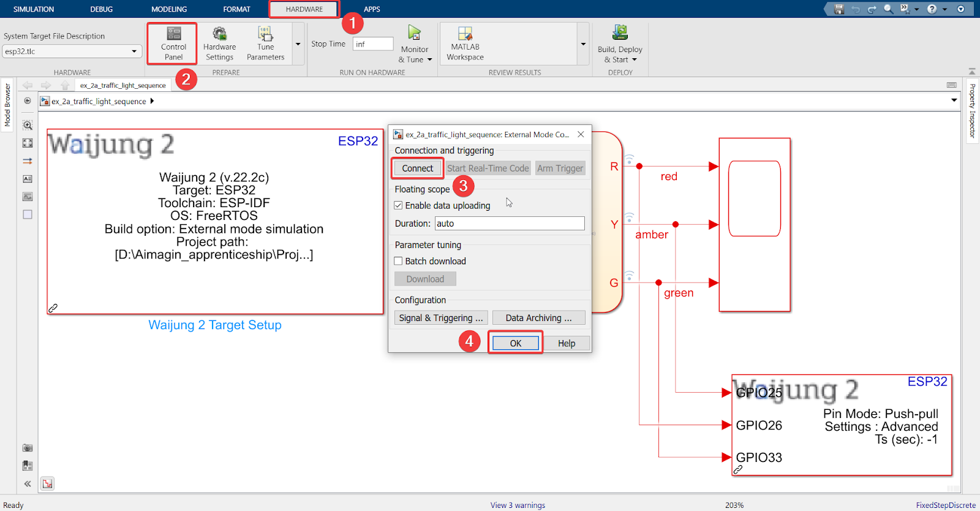Open Tune Parameters tool
This screenshot has height=511, width=980.
[265, 43]
